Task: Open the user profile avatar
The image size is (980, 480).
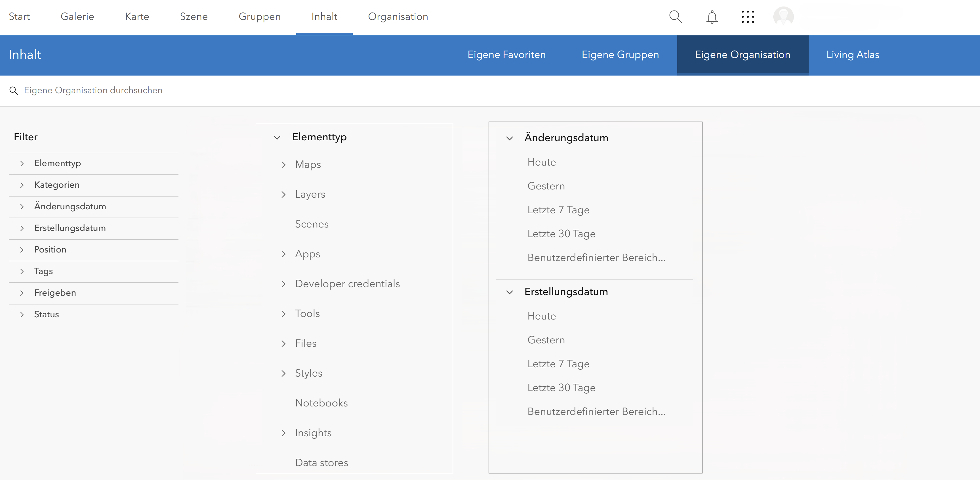Action: 783,17
